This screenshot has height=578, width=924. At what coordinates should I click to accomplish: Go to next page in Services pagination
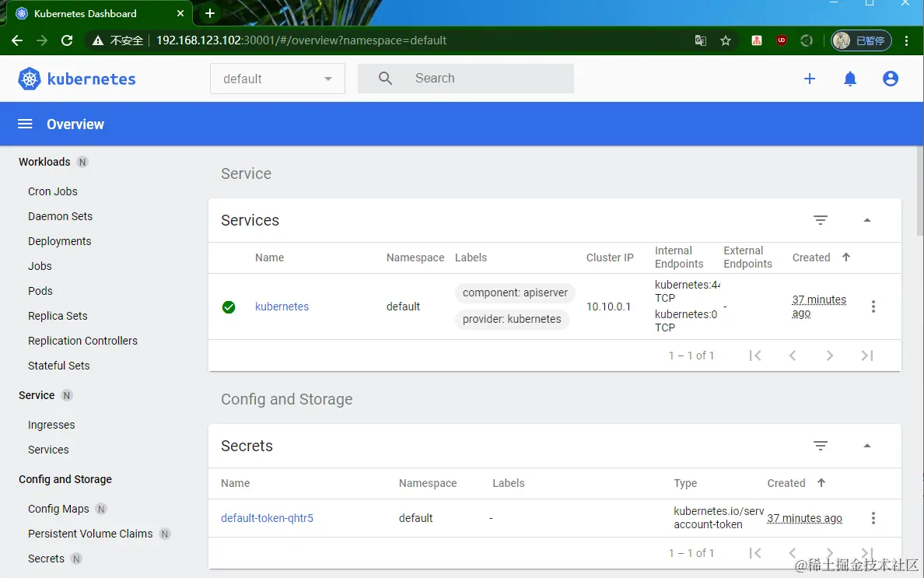[830, 356]
